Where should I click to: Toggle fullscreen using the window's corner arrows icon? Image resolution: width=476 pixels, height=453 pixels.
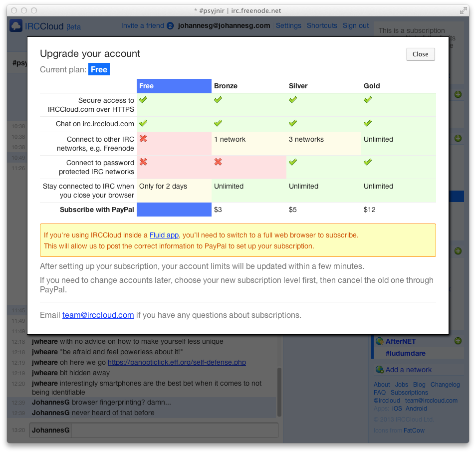463,10
